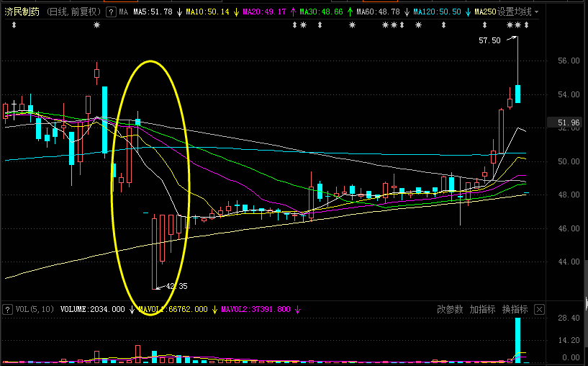Click the question mark help icon beside MA
Viewport: 588px width, 366px height.
click(x=110, y=12)
